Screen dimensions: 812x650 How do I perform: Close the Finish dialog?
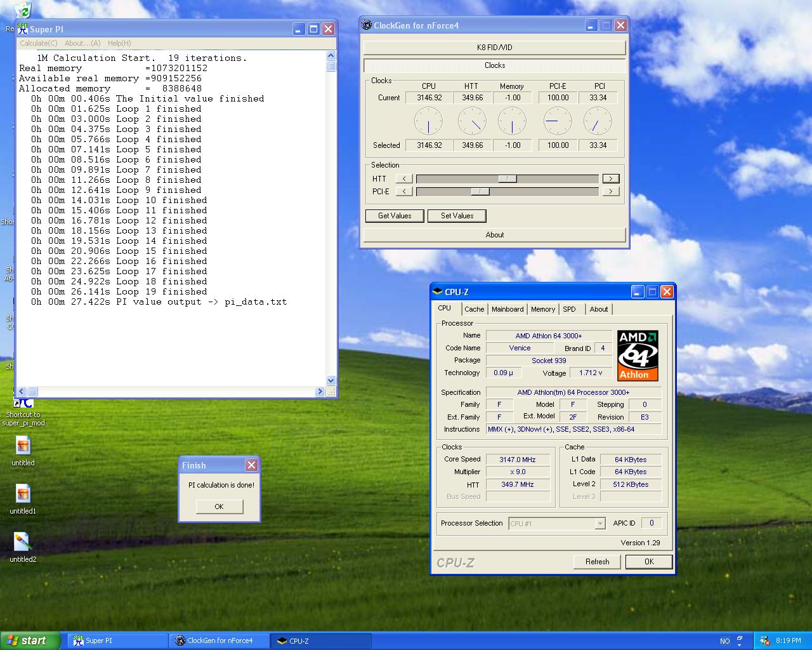(x=251, y=465)
